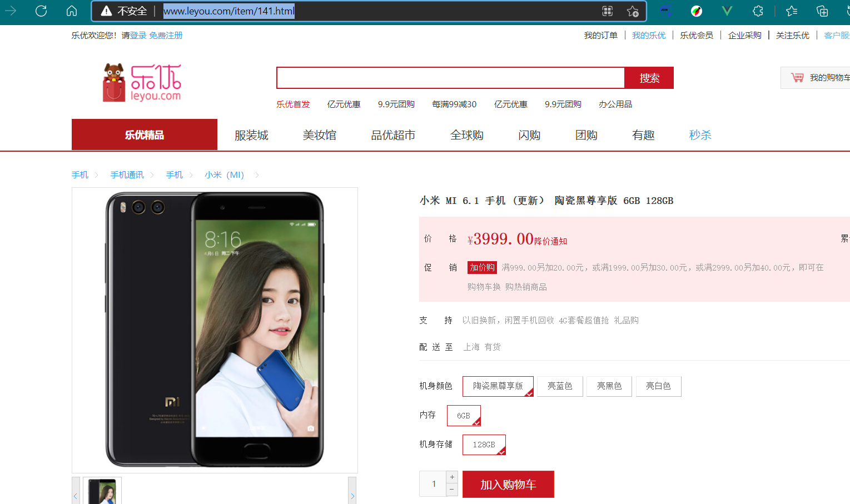Click the shopping cart icon
The width and height of the screenshot is (850, 504).
797,78
